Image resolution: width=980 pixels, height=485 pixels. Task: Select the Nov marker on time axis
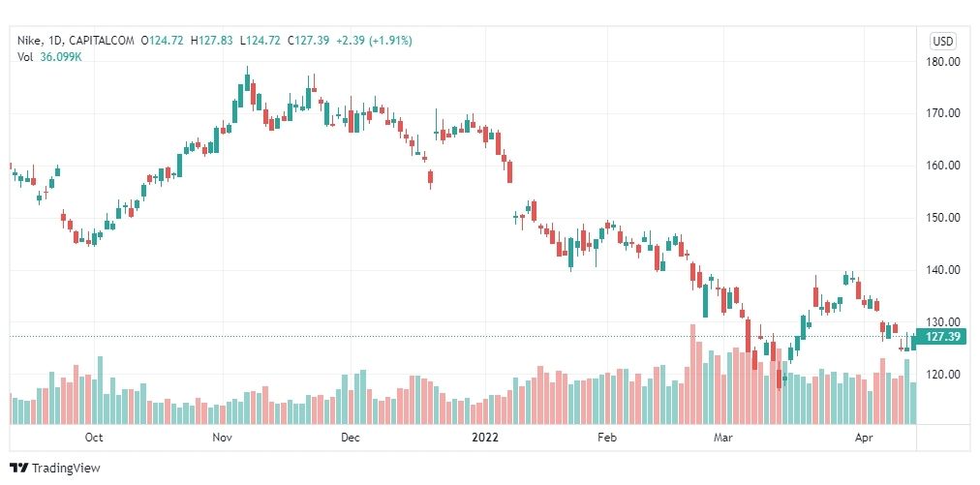point(222,438)
